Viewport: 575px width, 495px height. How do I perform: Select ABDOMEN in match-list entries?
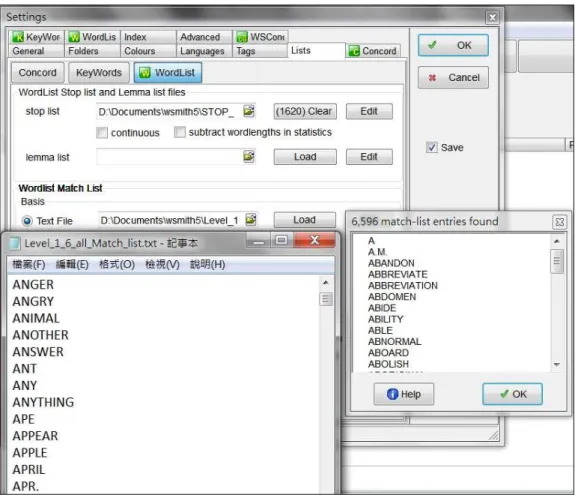point(392,297)
